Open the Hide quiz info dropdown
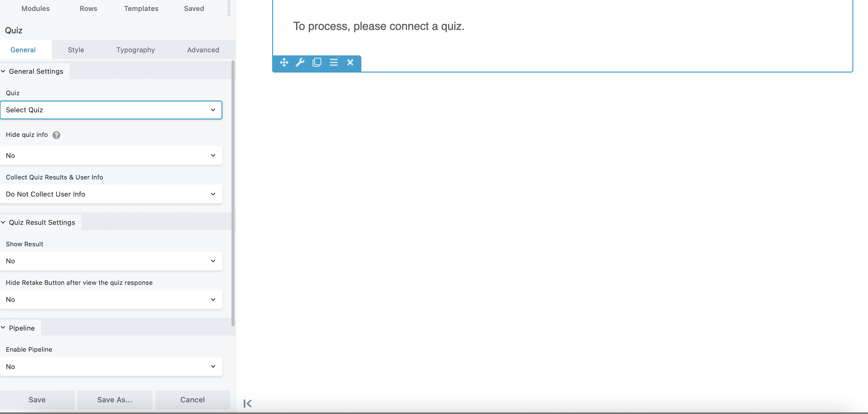Screen dimensions: 868x414 click(x=111, y=156)
